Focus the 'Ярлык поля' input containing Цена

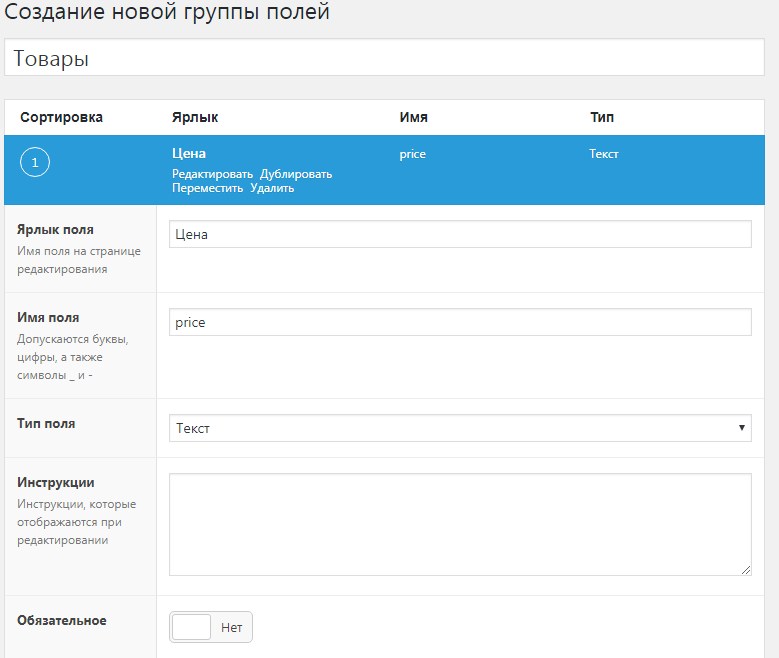tap(460, 234)
